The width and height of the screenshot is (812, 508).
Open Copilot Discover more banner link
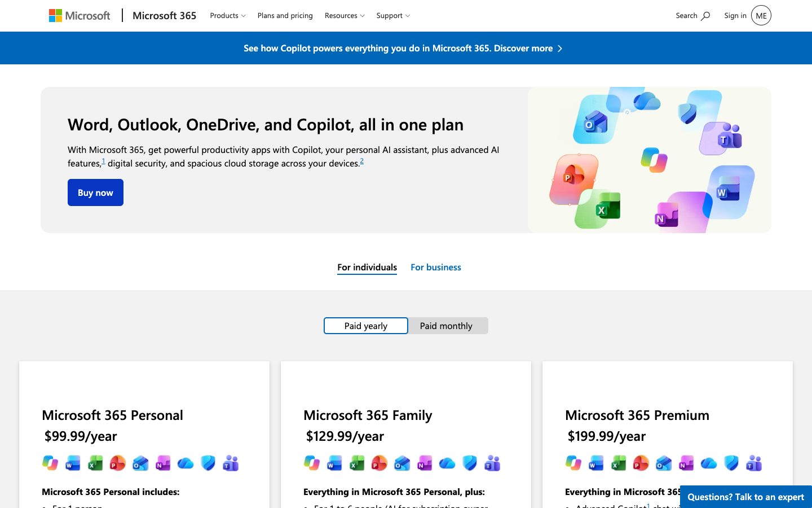pyautogui.click(x=403, y=49)
